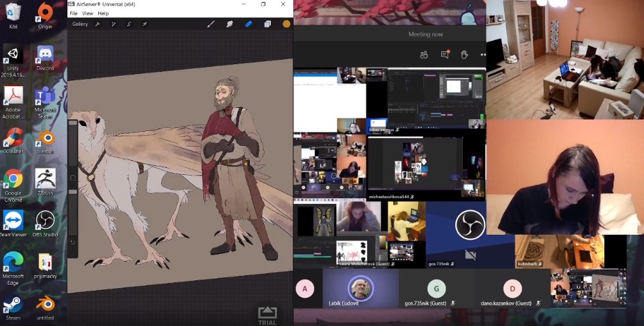Select the Transform arrow tool
Image resolution: width=644 pixels, height=326 pixels.
144,24
